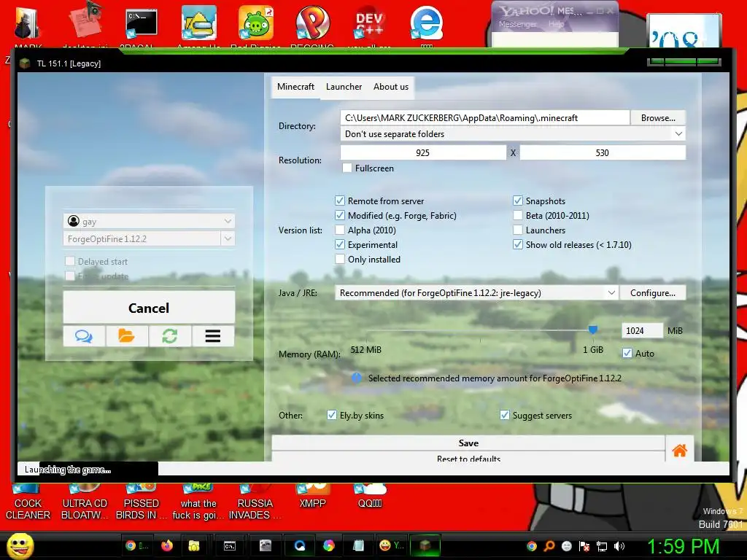Open the Notepad taskbar item

coord(358,545)
